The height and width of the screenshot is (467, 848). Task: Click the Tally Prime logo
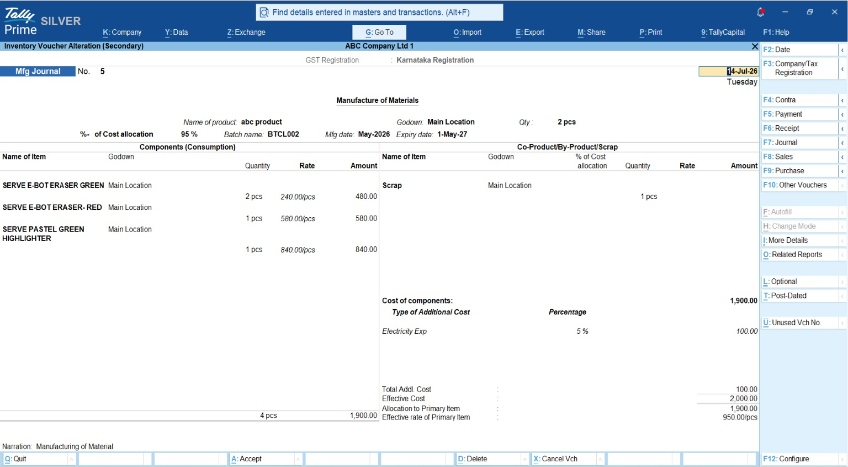[21, 22]
